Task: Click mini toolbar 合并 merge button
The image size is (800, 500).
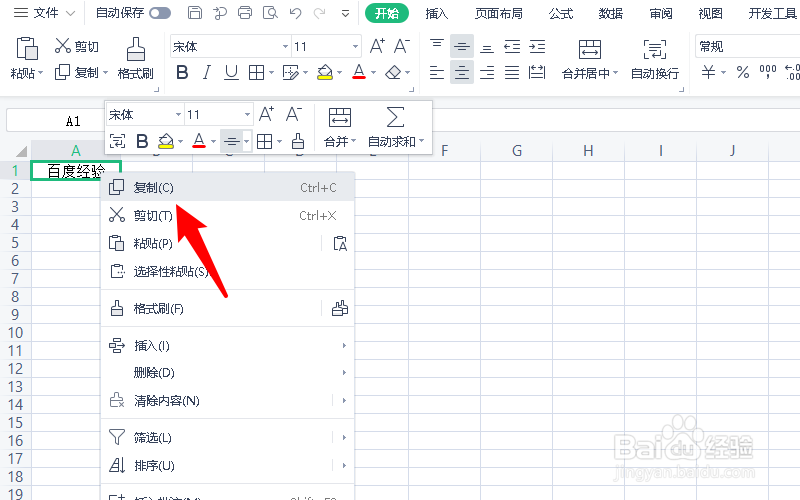Action: tap(340, 128)
